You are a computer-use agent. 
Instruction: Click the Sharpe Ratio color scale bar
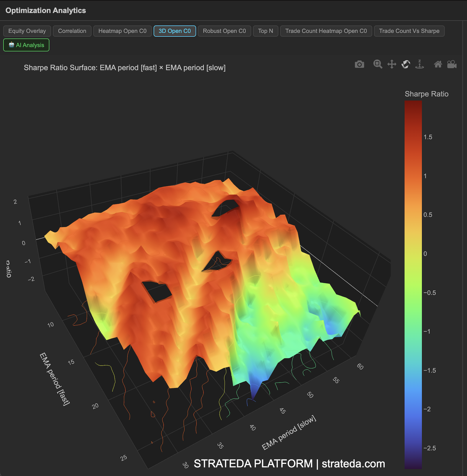(413, 283)
